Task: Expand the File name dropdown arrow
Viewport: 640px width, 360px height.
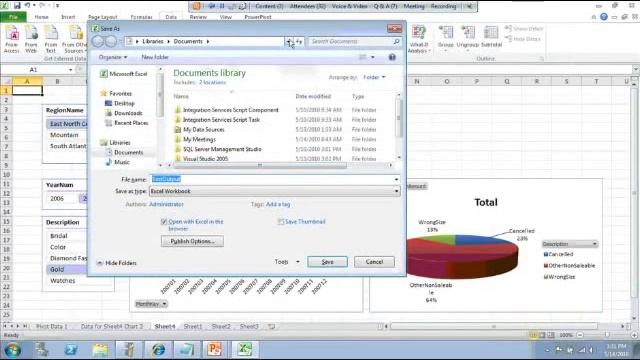Action: [396, 179]
